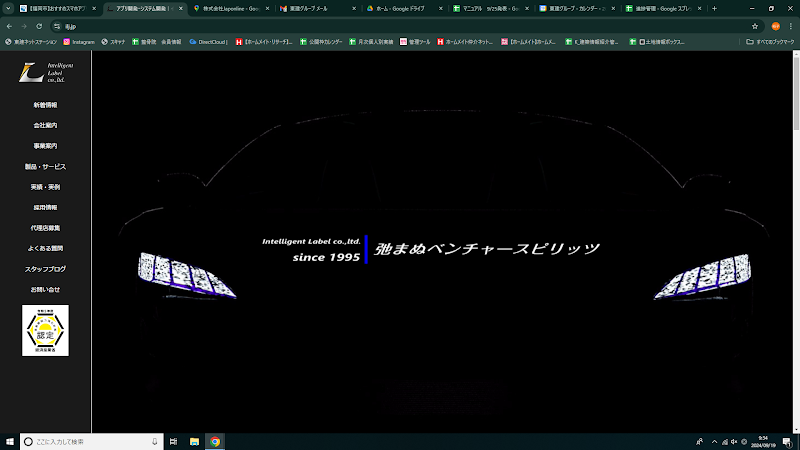
Task: Open the 土地情報ボックス bookmark
Action: (657, 42)
